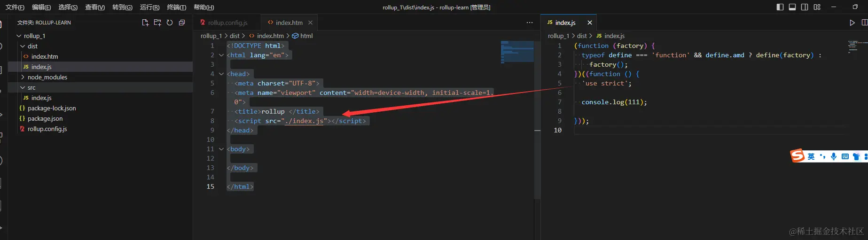Open the 运行(R) menu
868x240 pixels.
[x=150, y=7]
